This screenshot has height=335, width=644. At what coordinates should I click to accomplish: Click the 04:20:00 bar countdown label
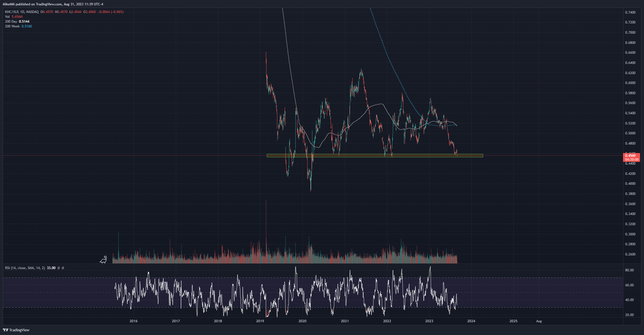(x=632, y=160)
